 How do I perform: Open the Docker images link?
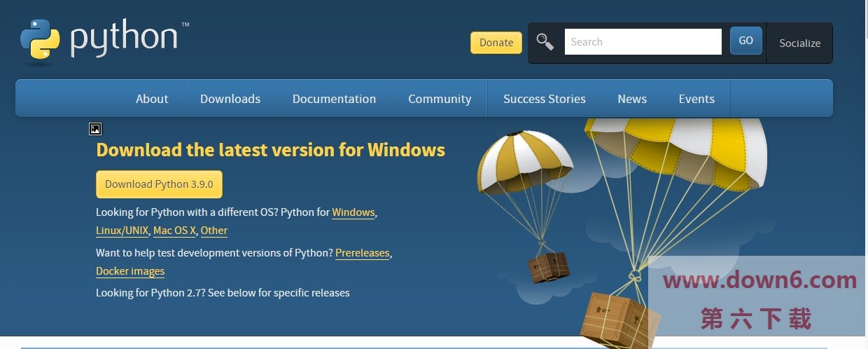(x=130, y=271)
